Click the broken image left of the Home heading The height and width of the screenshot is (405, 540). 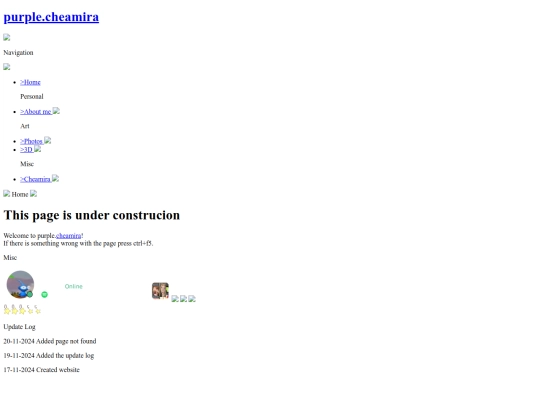pos(7,194)
